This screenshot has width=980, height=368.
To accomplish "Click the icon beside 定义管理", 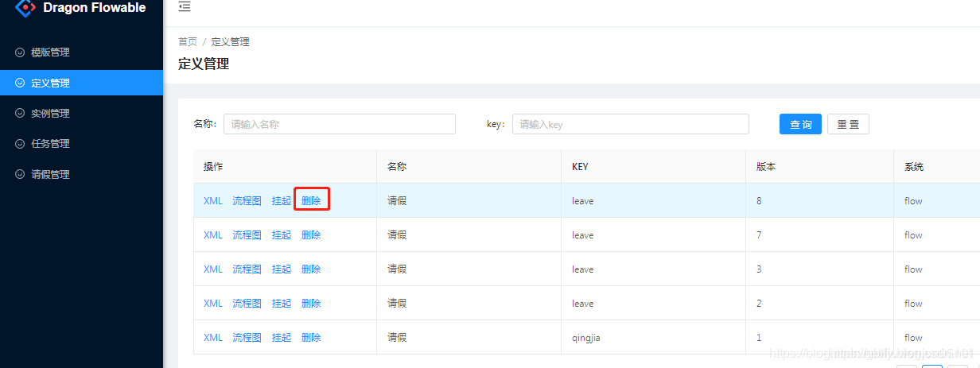I will click(20, 83).
